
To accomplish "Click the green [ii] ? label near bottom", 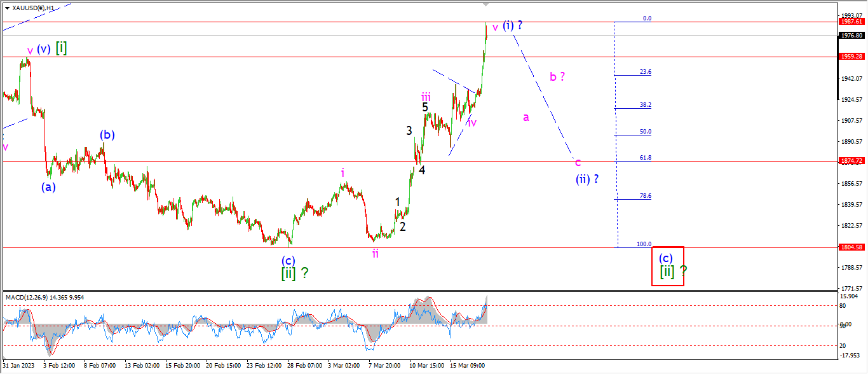I will click(x=295, y=273).
